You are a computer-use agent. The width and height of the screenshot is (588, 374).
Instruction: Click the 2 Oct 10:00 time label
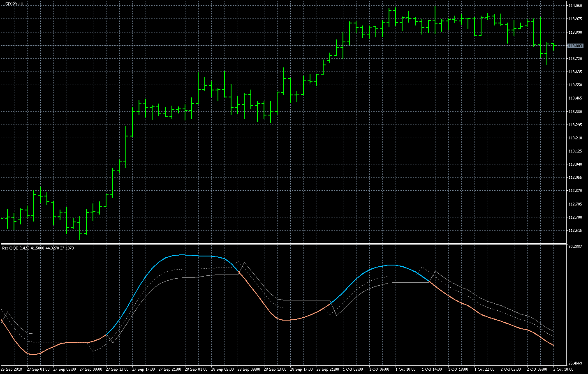pyautogui.click(x=563, y=369)
